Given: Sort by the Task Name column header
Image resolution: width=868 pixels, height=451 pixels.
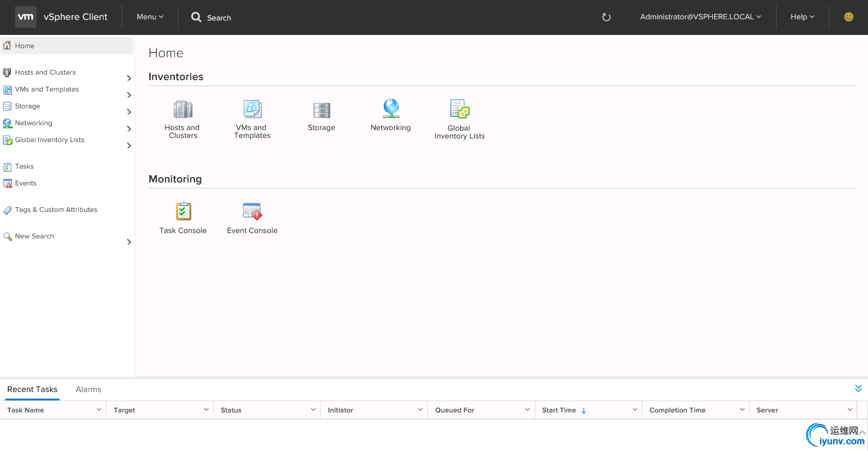Looking at the screenshot, I should (25, 410).
